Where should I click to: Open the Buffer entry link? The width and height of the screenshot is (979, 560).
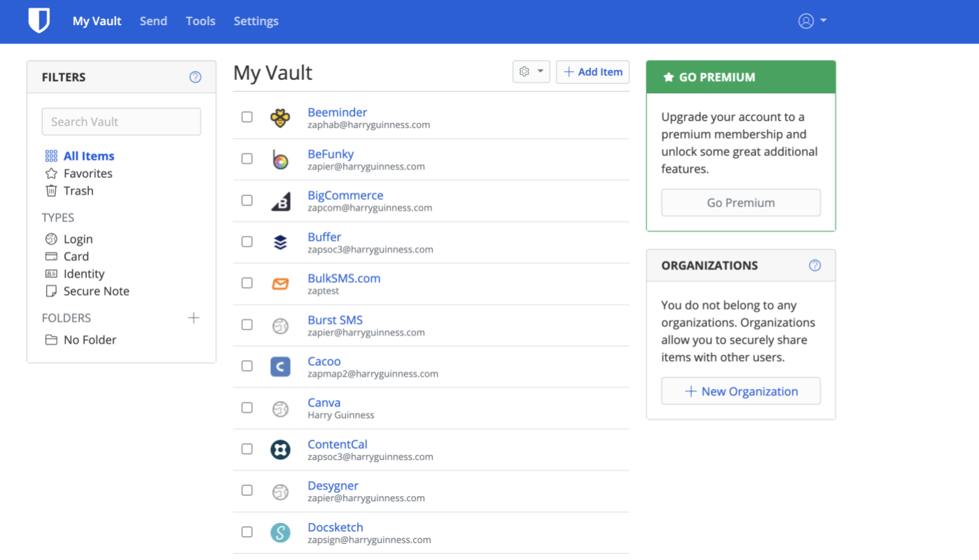324,237
